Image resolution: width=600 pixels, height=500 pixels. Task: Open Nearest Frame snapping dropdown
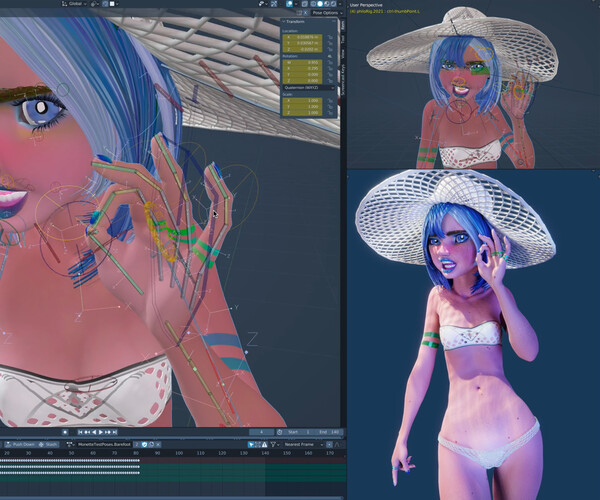point(303,444)
